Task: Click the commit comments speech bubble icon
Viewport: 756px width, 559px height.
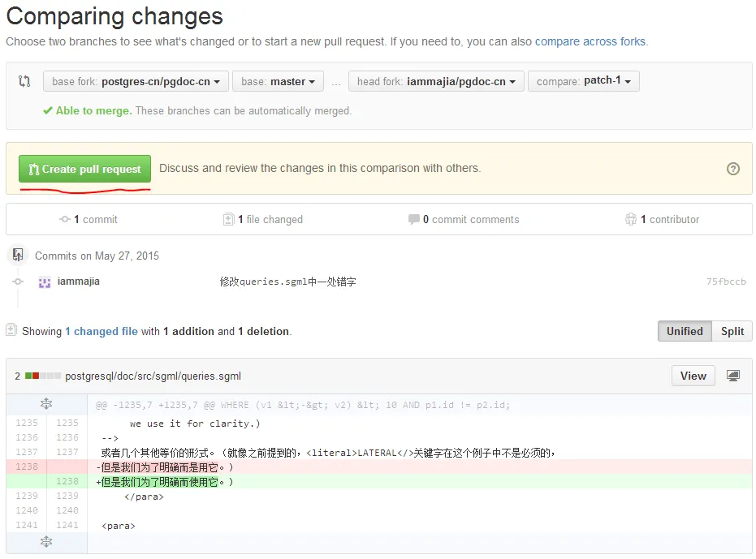Action: tap(414, 219)
